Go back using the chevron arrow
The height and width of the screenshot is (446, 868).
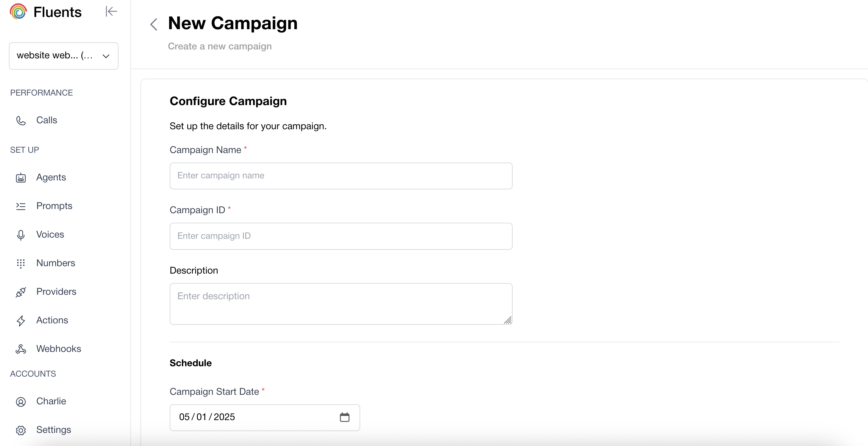[x=154, y=24]
